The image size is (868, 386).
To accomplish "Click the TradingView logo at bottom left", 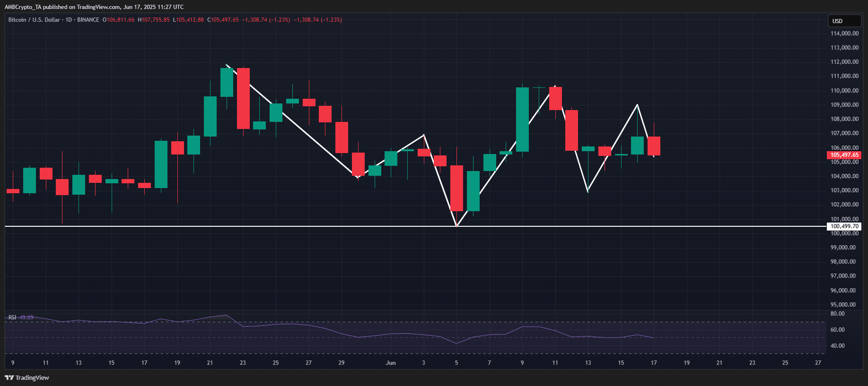I will [x=27, y=377].
